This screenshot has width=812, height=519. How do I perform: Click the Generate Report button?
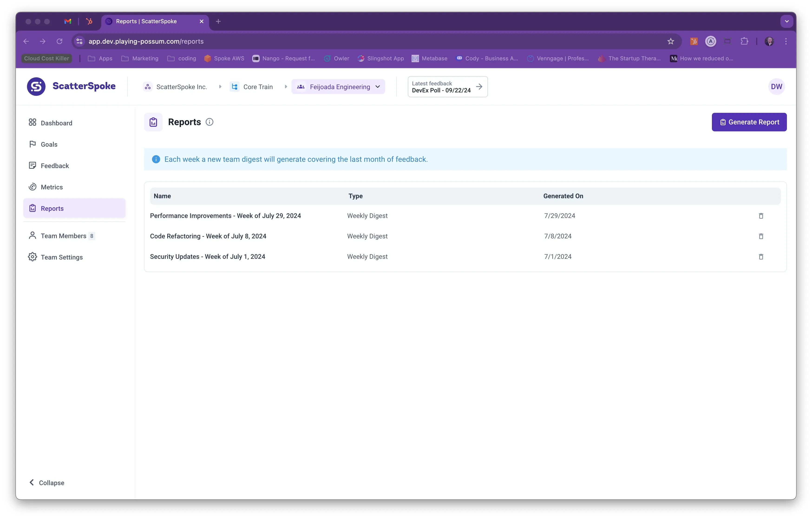pyautogui.click(x=749, y=122)
